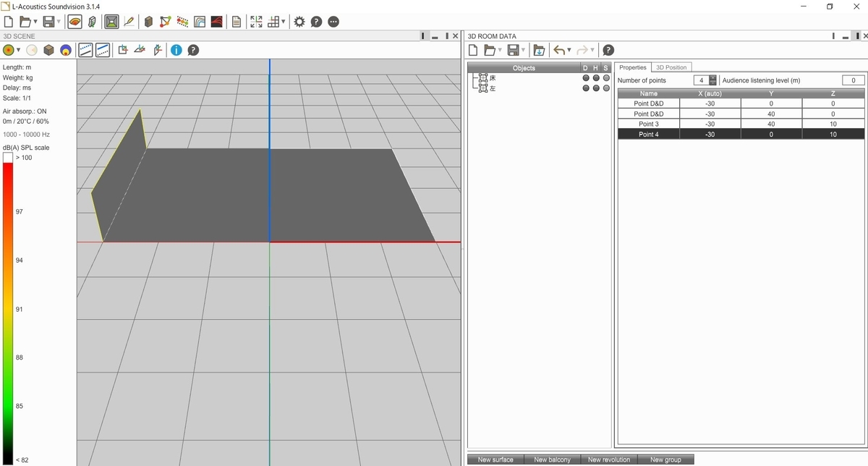Click the first dashed-line display icon
This screenshot has width=868, height=466.
click(x=85, y=50)
